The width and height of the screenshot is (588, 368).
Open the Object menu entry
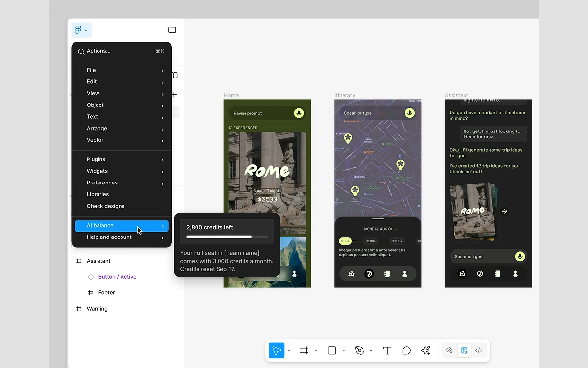coord(122,105)
